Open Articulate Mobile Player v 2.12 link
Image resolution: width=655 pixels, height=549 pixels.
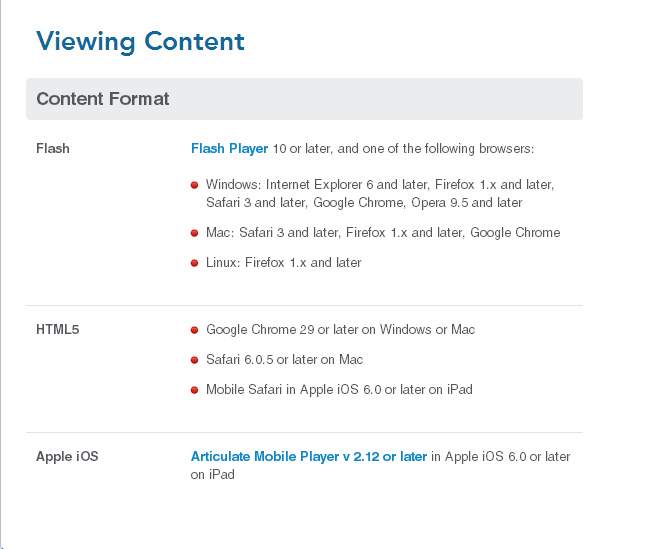(x=308, y=457)
